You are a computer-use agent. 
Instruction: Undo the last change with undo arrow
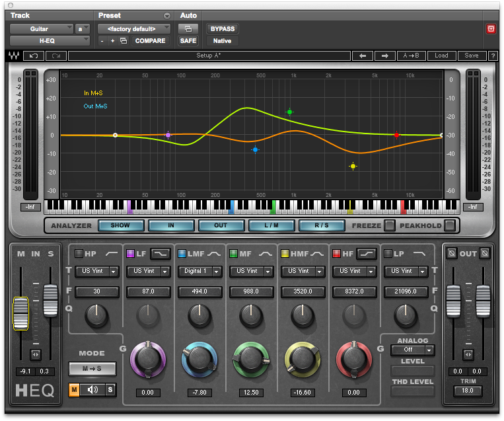[34, 56]
